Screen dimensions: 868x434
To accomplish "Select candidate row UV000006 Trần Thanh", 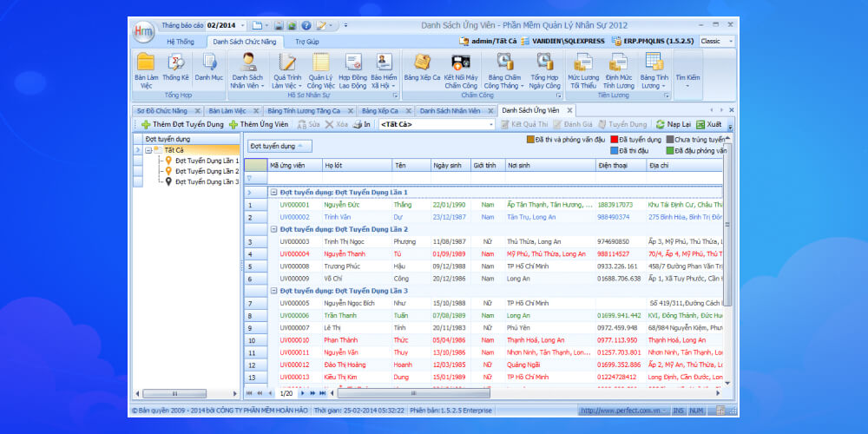I will [x=484, y=316].
